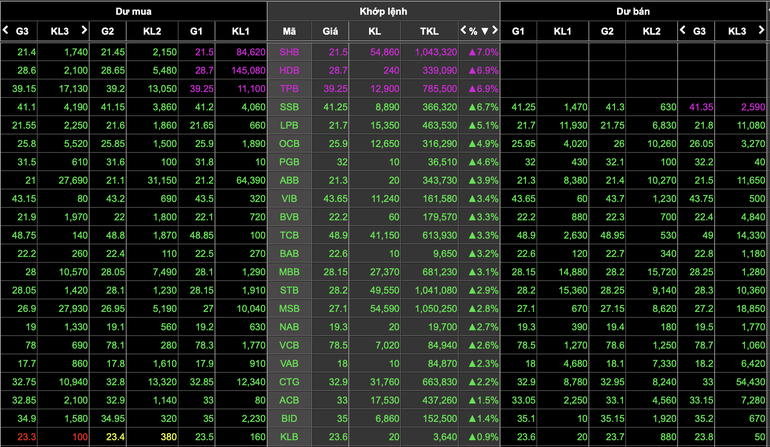Click right arrow after KL3 in Dư bán
The image size is (770, 447).
(761, 30)
